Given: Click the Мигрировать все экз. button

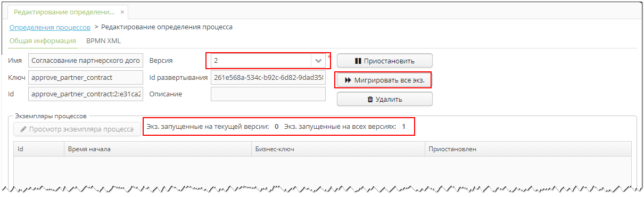Looking at the screenshot, I should pyautogui.click(x=384, y=80).
